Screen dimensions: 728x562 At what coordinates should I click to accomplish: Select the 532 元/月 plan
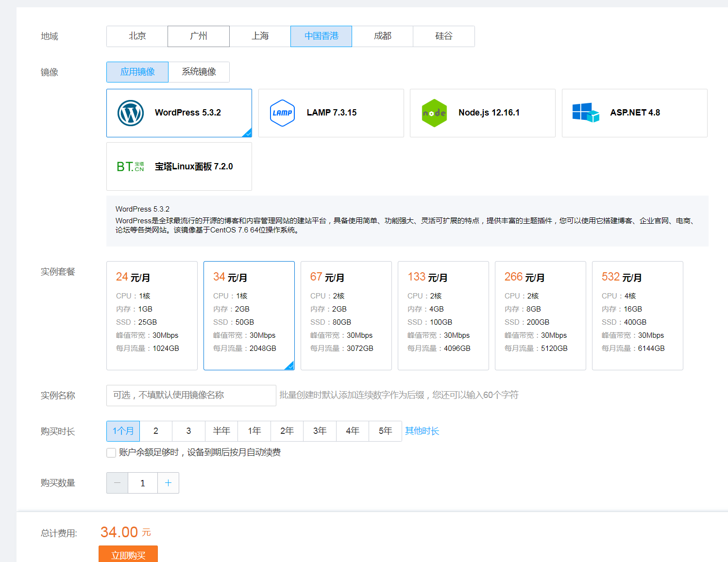(x=638, y=315)
